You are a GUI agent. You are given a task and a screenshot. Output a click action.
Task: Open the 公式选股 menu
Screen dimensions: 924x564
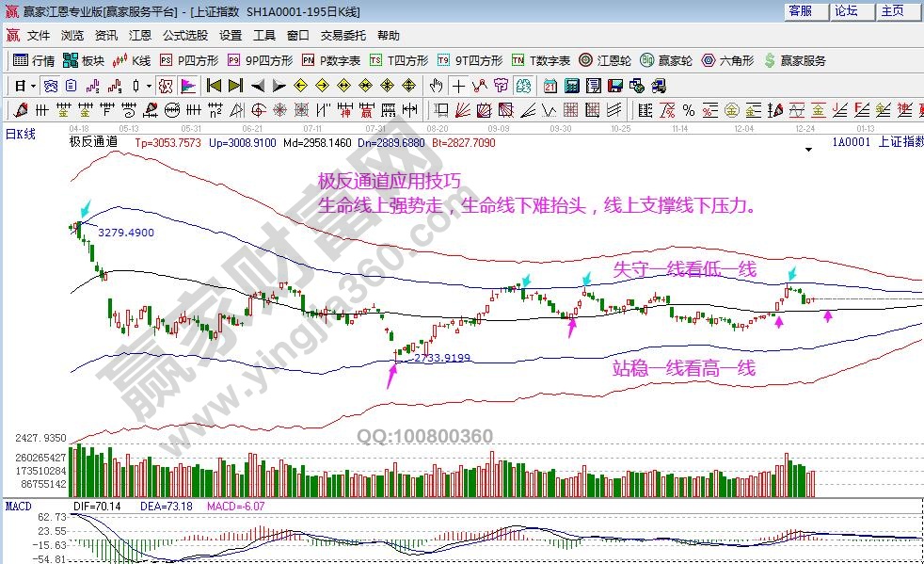[x=185, y=36]
